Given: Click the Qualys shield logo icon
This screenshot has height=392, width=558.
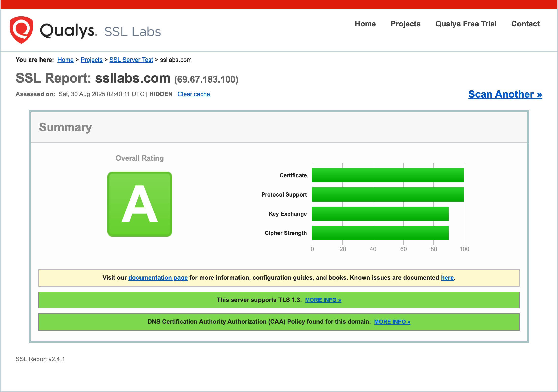Looking at the screenshot, I should click(x=21, y=30).
